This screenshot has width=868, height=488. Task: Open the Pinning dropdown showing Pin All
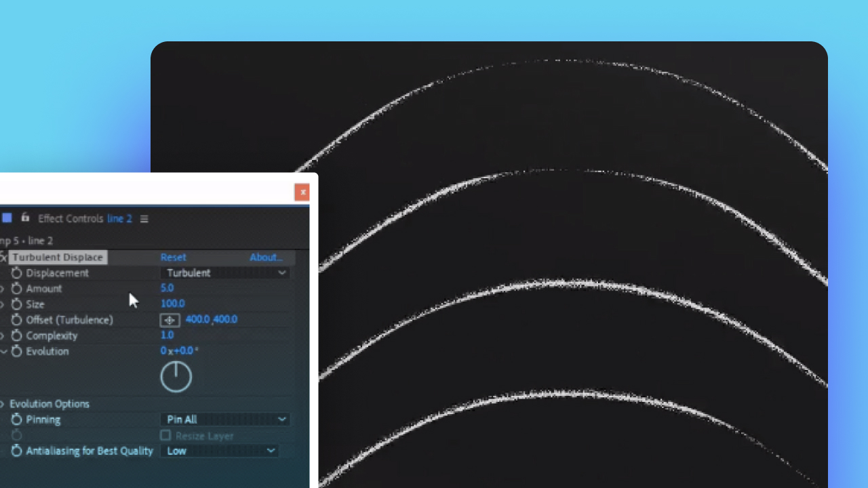click(x=225, y=419)
